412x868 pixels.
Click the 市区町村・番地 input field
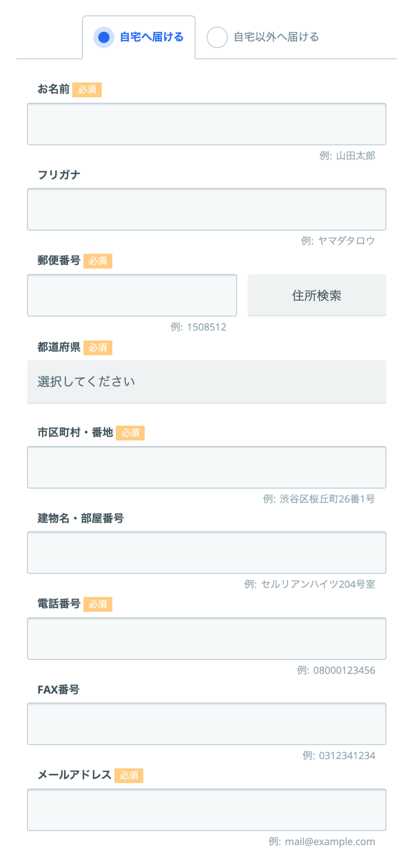pos(206,467)
